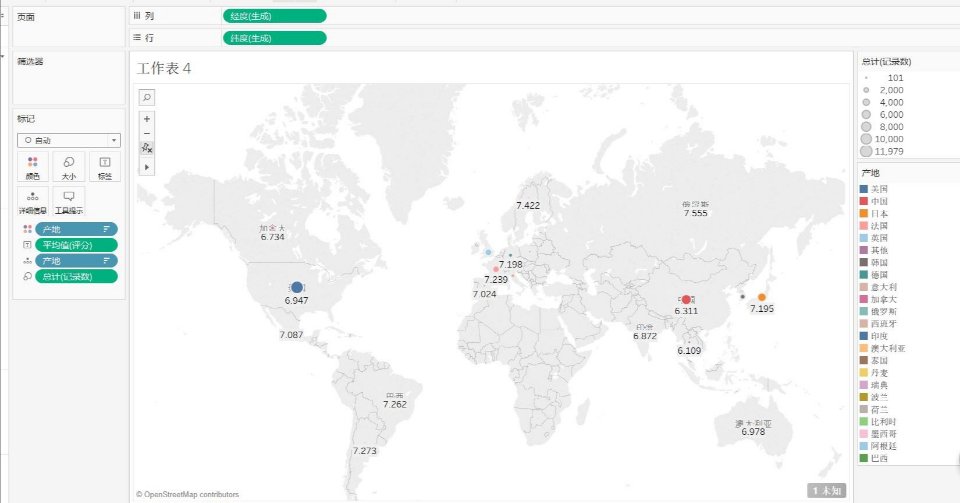Select the red China mark 6.311

pos(686,299)
